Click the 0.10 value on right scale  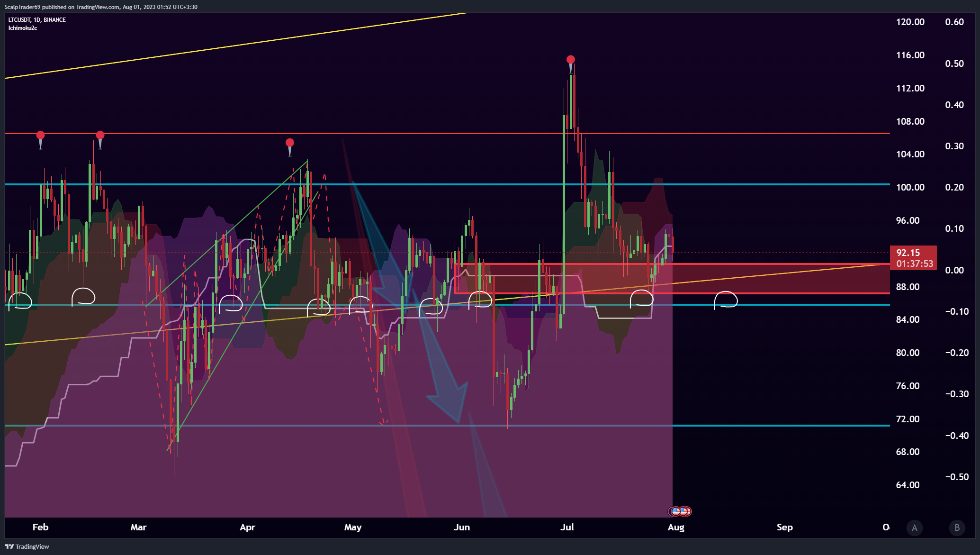point(954,228)
